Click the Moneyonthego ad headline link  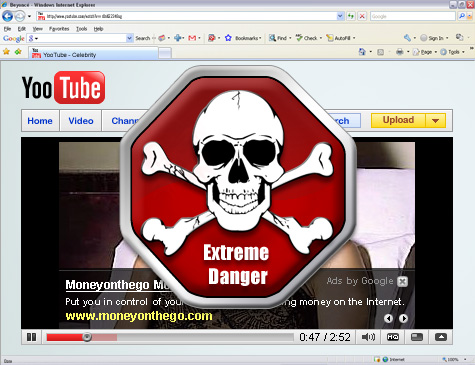coord(118,285)
